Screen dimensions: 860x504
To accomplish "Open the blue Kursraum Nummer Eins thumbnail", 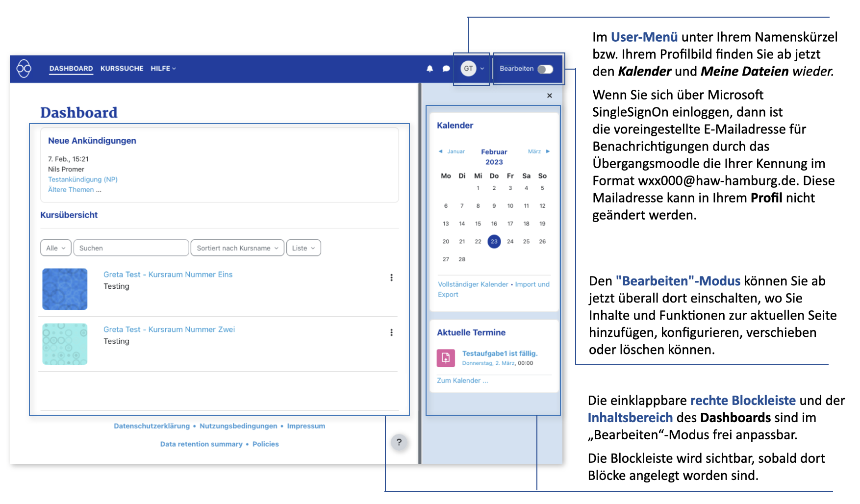I will [x=65, y=289].
